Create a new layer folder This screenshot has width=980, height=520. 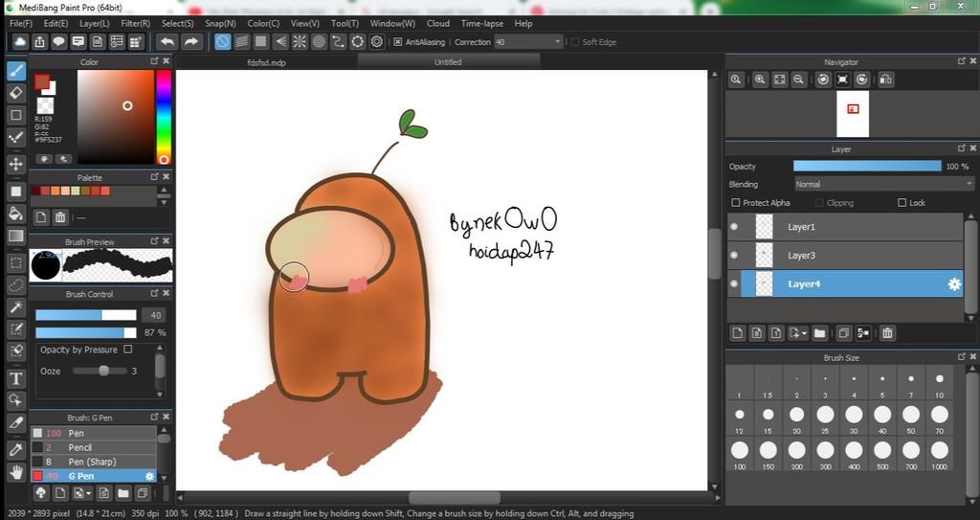coord(820,333)
